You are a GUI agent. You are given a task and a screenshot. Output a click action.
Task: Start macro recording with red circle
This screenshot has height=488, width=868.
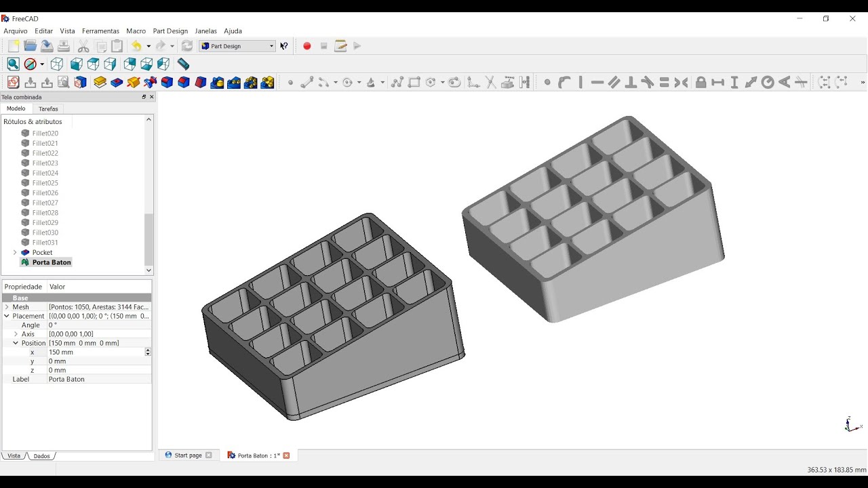point(307,46)
